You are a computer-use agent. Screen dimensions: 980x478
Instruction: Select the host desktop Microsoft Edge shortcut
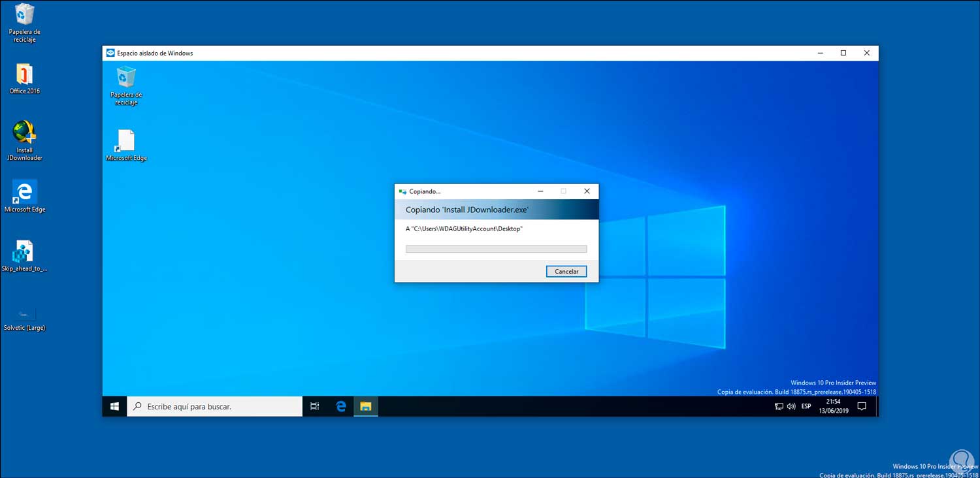tap(25, 197)
